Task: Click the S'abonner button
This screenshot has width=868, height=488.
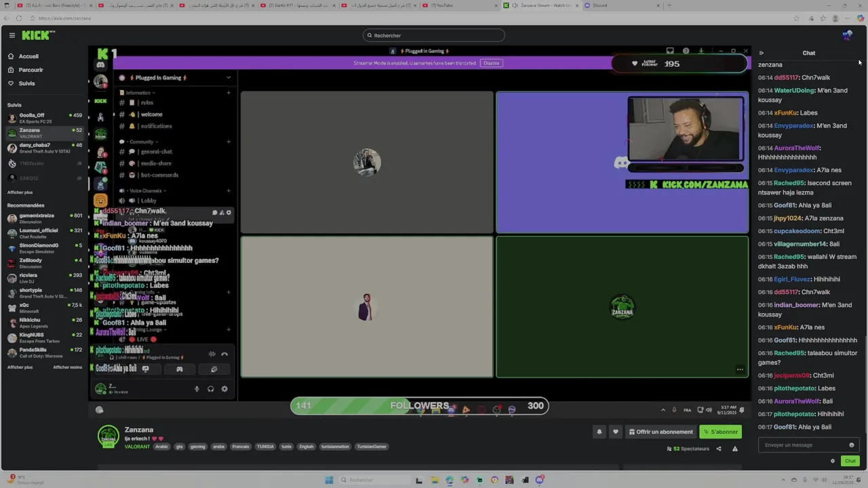Action: (720, 432)
